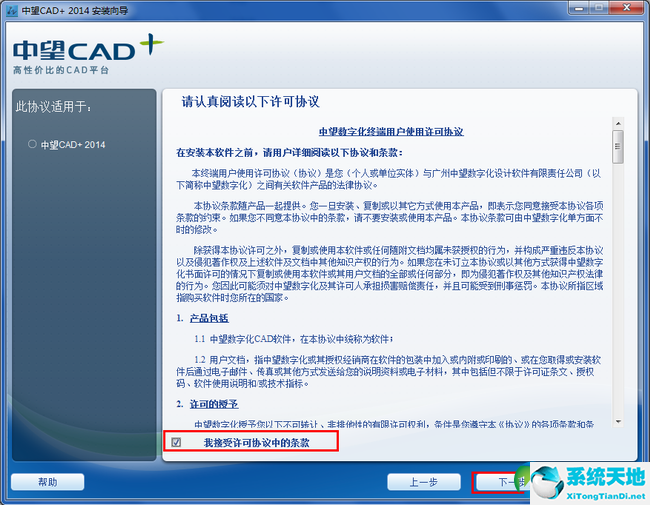Click the installer title bar app icon
The height and width of the screenshot is (505, 650).
12,10
